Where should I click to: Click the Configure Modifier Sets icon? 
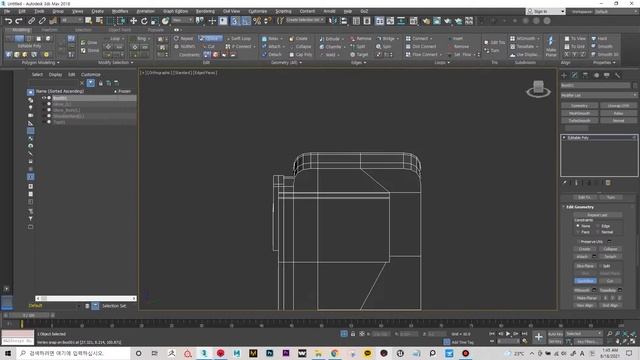608,183
